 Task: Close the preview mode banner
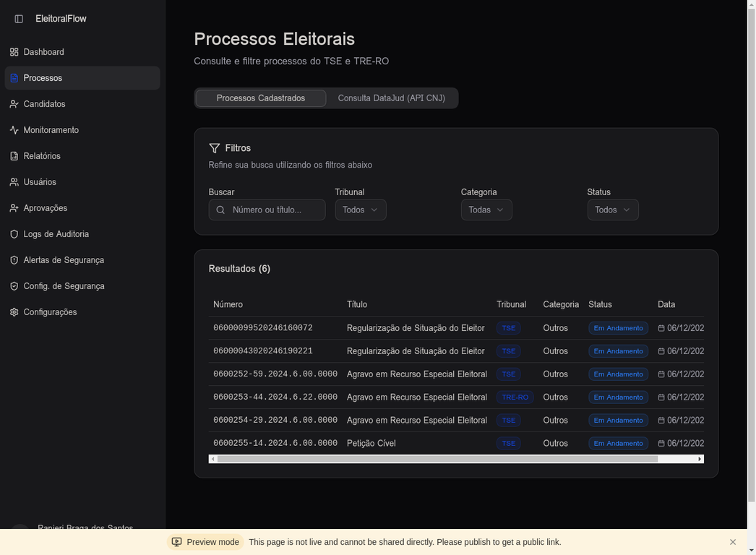(733, 542)
